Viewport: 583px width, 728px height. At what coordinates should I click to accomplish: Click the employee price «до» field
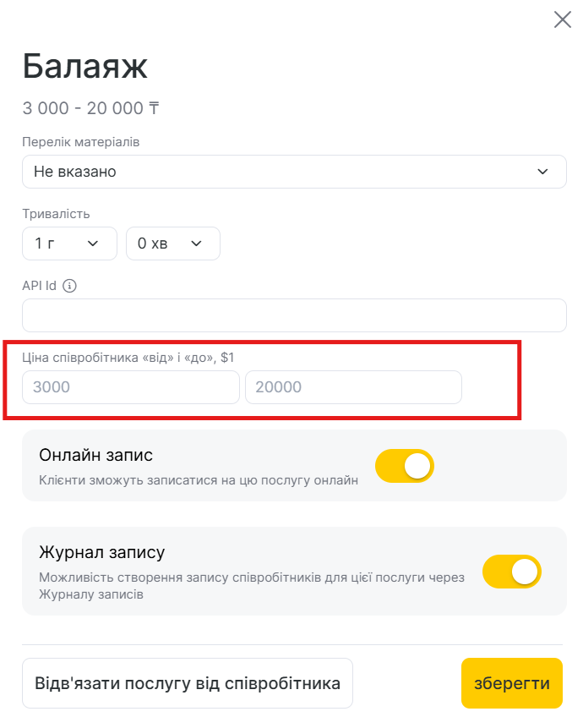(353, 387)
